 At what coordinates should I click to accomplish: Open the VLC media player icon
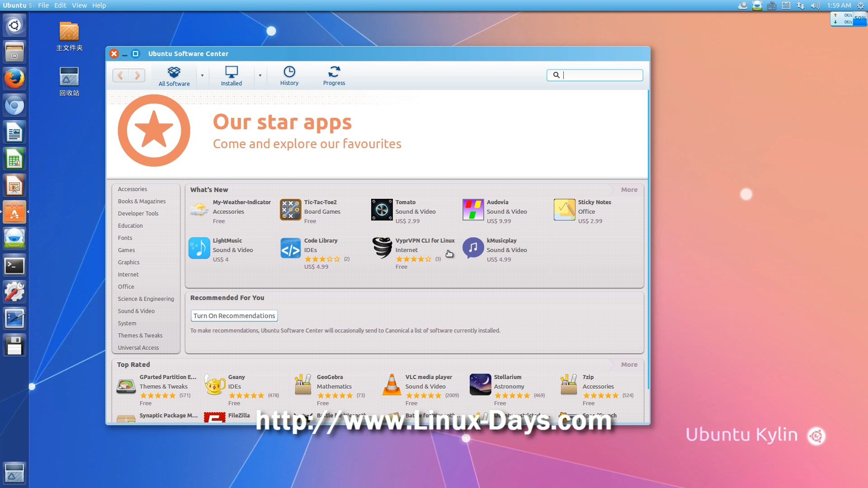click(392, 385)
